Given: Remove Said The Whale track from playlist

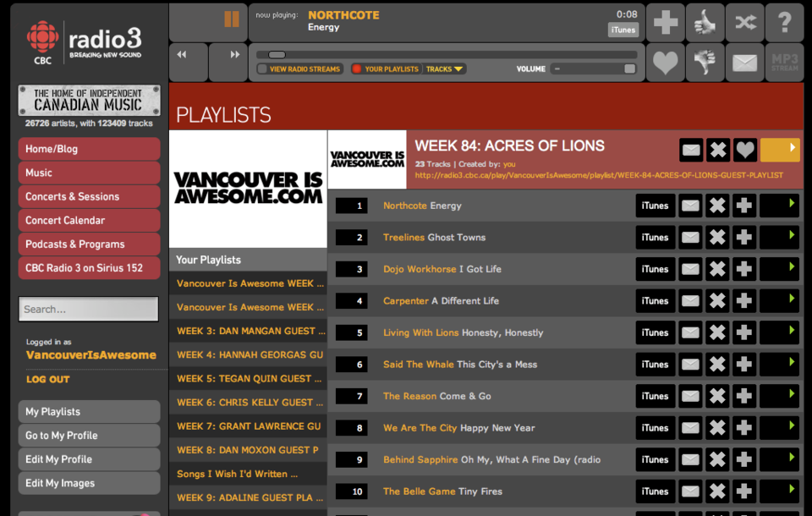Looking at the screenshot, I should pyautogui.click(x=717, y=365).
